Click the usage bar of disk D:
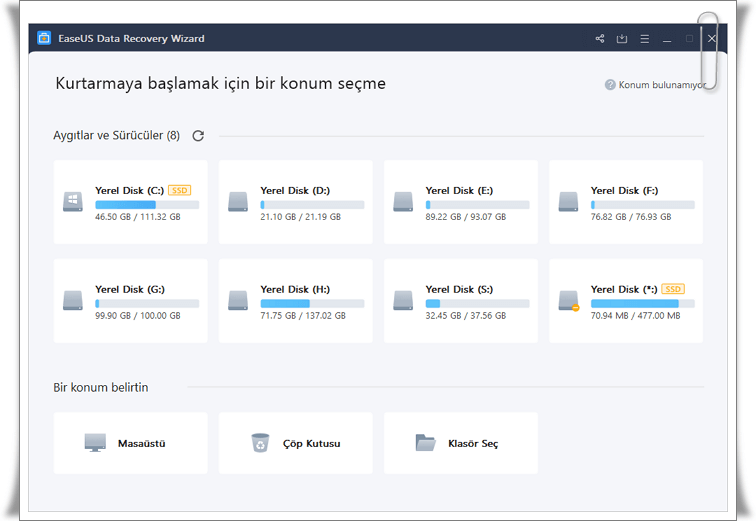 [x=312, y=205]
